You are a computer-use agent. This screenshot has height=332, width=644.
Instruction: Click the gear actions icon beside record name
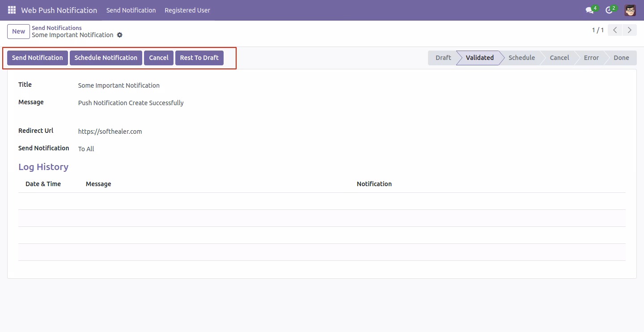[x=119, y=35]
